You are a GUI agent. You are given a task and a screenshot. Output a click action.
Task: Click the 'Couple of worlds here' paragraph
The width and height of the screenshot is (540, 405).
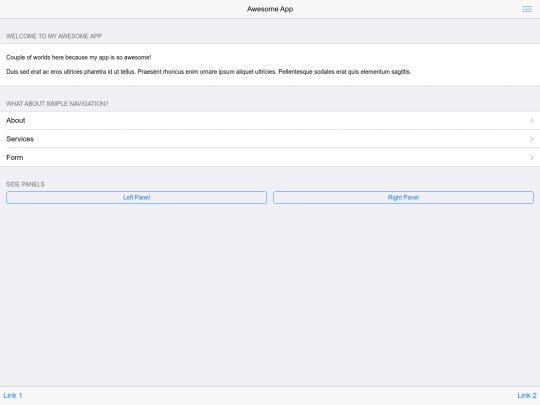pos(79,58)
